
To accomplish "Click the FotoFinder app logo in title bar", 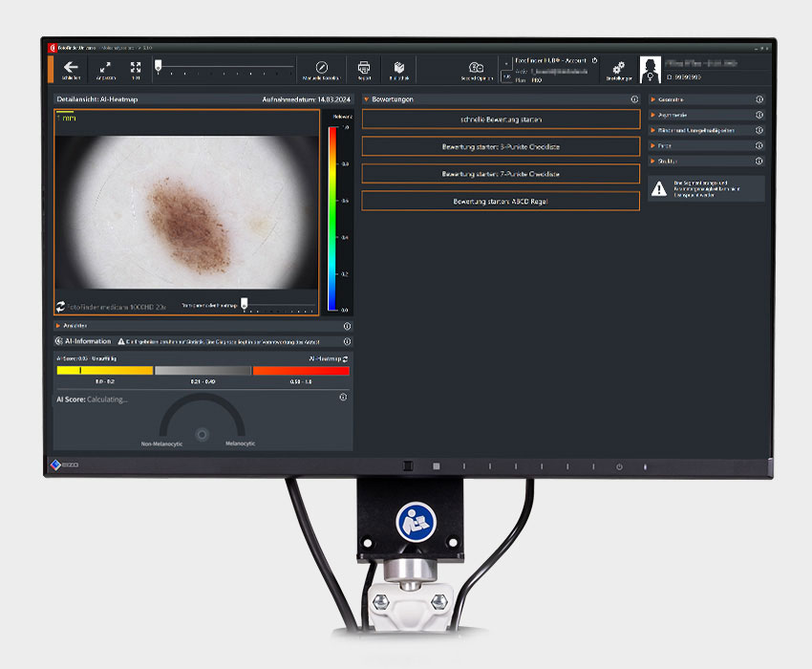I will point(53,48).
